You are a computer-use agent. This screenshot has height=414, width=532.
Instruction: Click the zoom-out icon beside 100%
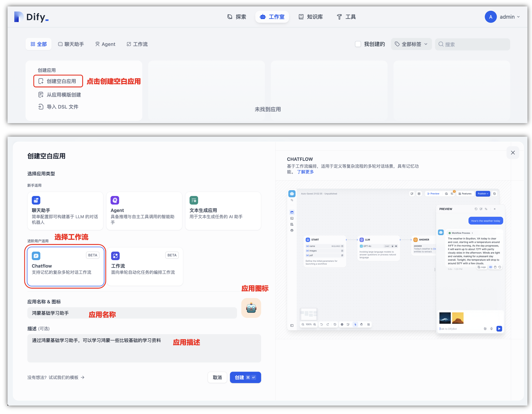tap(303, 325)
